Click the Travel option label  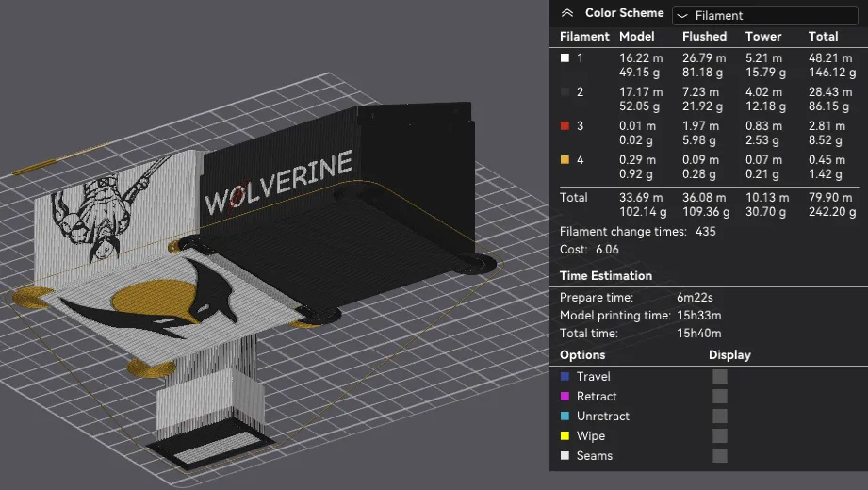pos(593,377)
